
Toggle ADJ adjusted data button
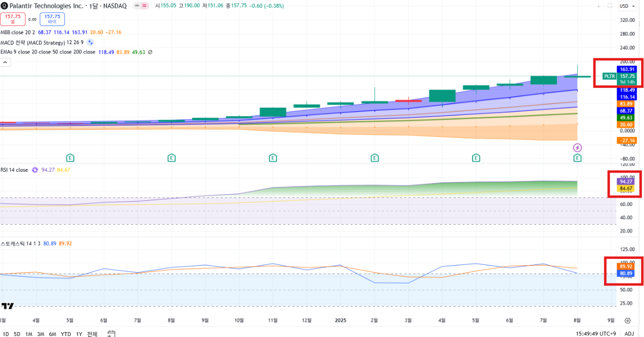(x=629, y=334)
